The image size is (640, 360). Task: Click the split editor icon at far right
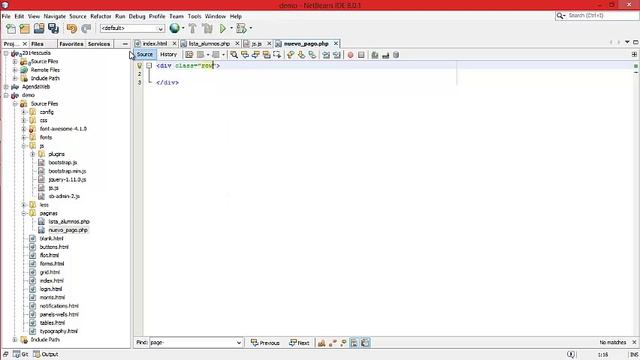pyautogui.click(x=634, y=54)
